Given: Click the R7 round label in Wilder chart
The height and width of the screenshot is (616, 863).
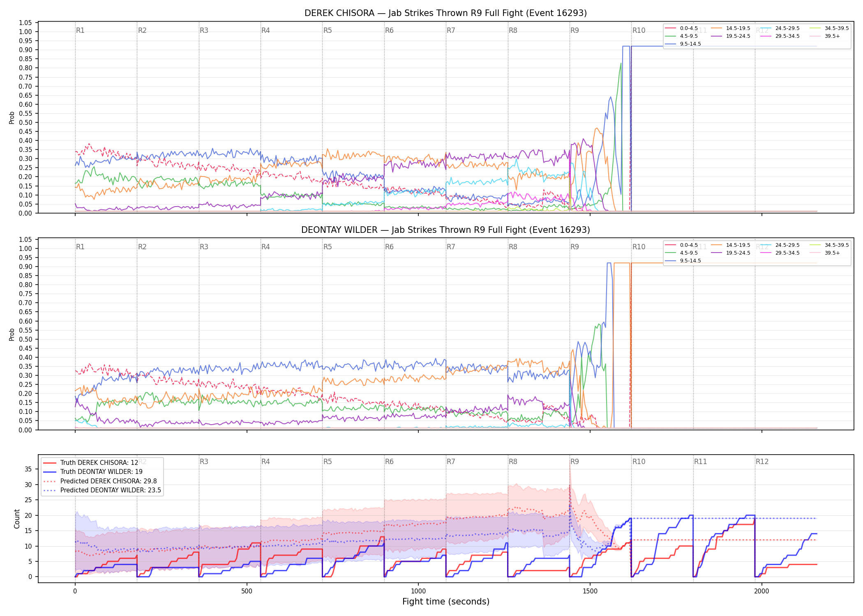Looking at the screenshot, I should (x=451, y=247).
